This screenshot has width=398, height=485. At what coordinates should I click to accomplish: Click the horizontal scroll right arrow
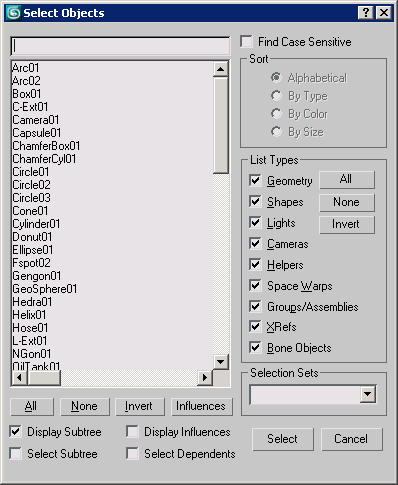[205, 378]
